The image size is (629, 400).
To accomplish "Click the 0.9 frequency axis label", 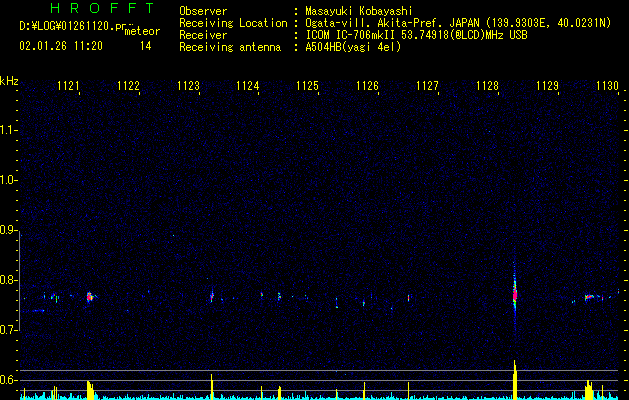I will pyautogui.click(x=8, y=230).
